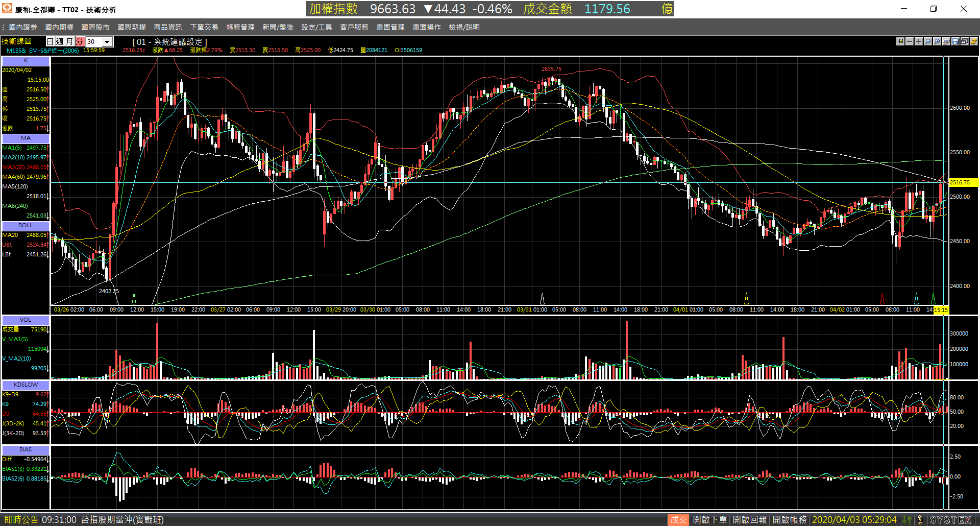Click the main menu grip handle icon
This screenshot has height=526, width=980.
(x=3, y=27)
